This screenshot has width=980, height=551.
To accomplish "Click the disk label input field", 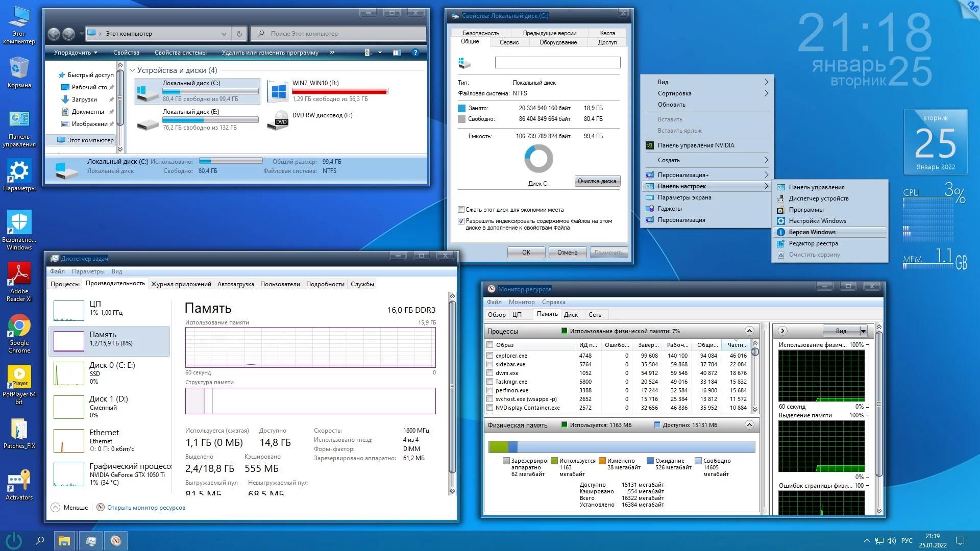I will [x=557, y=63].
